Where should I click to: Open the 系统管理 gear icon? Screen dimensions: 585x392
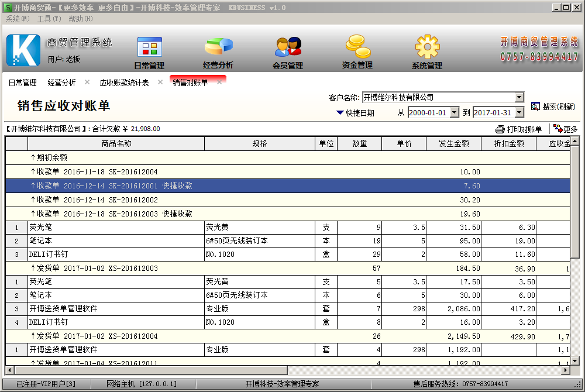427,47
